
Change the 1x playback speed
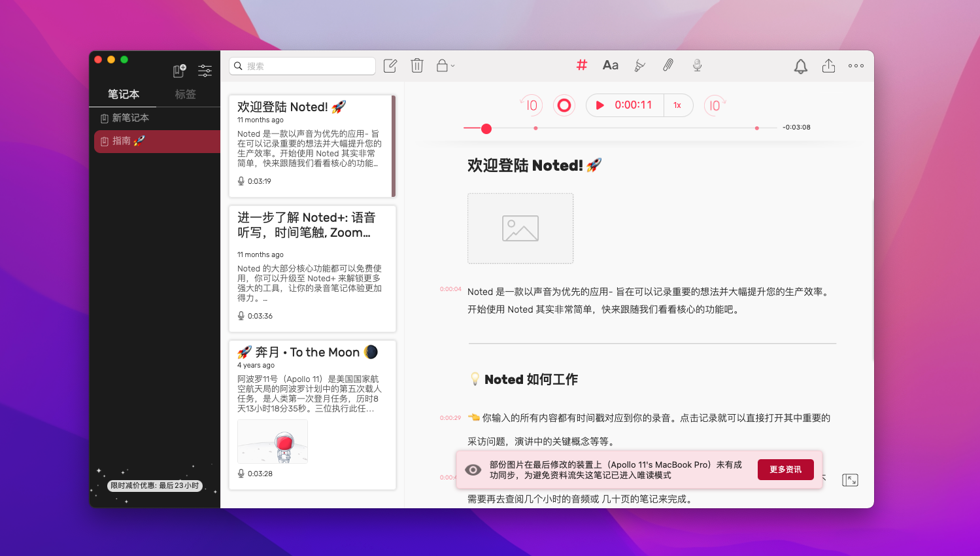point(677,105)
